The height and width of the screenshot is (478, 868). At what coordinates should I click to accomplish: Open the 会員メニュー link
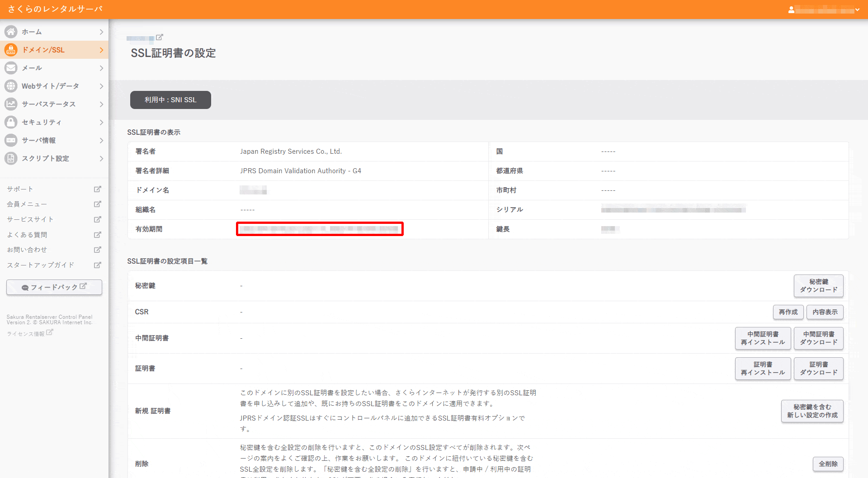coord(27,204)
